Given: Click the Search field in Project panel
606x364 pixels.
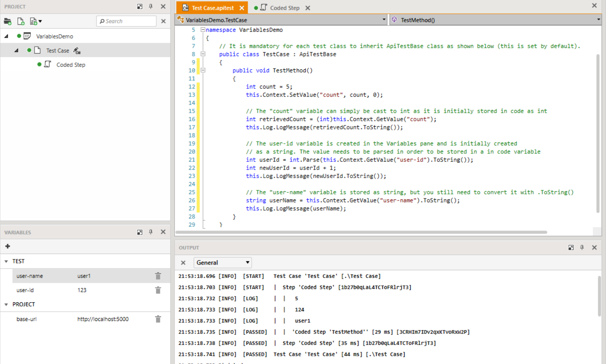Looking at the screenshot, I should (x=127, y=21).
